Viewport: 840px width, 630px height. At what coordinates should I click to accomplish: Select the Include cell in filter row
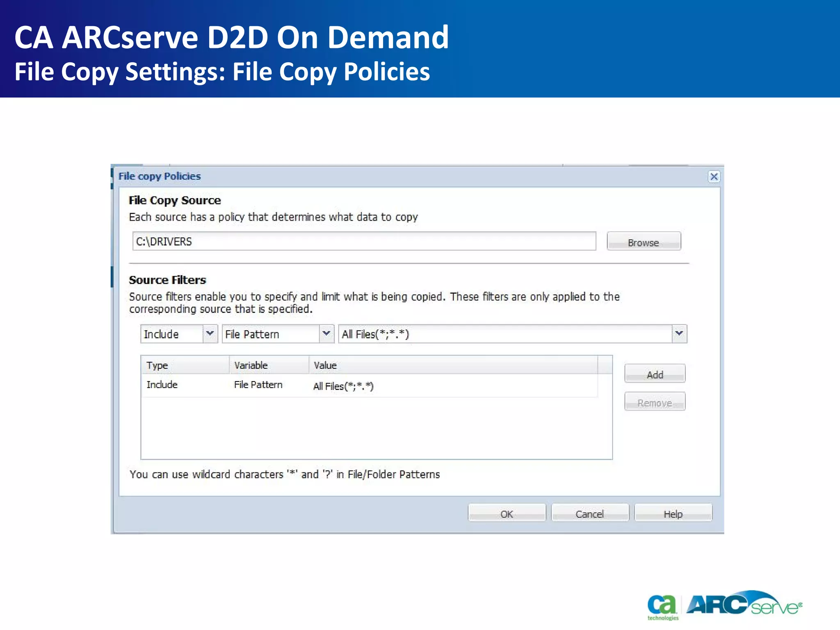185,385
